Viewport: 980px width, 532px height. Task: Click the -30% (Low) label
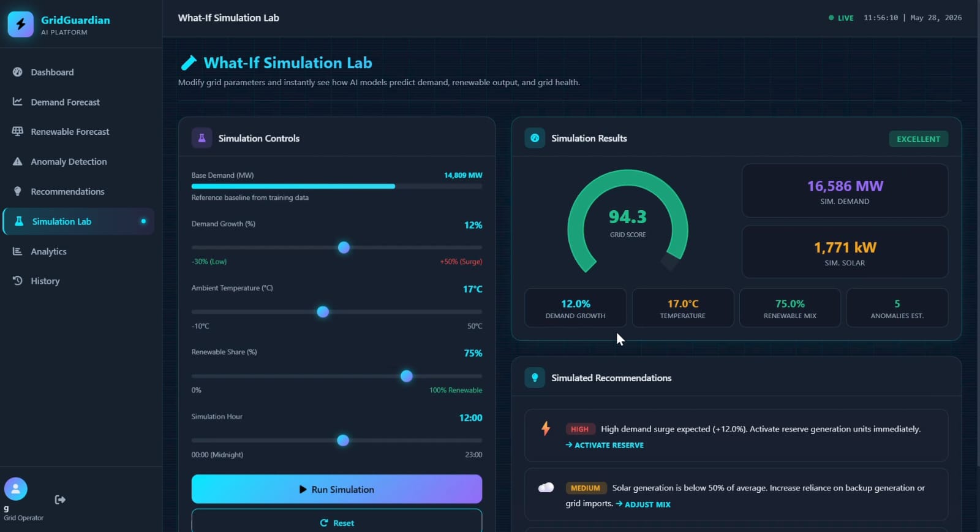(x=209, y=262)
